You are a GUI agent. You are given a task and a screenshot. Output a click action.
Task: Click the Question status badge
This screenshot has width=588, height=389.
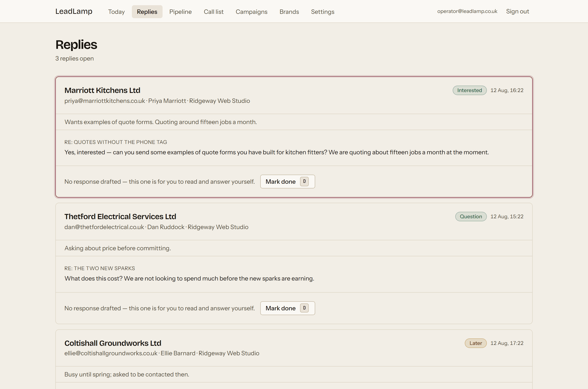click(x=471, y=217)
